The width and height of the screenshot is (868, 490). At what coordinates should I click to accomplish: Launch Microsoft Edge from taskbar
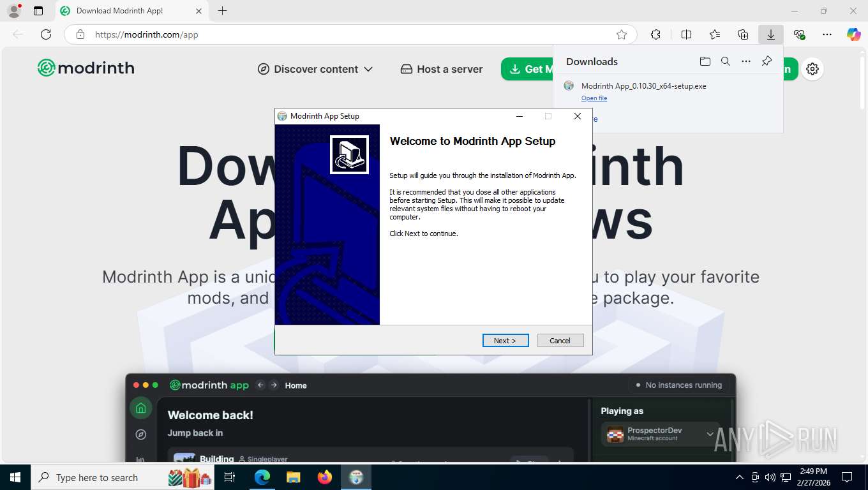pyautogui.click(x=262, y=477)
